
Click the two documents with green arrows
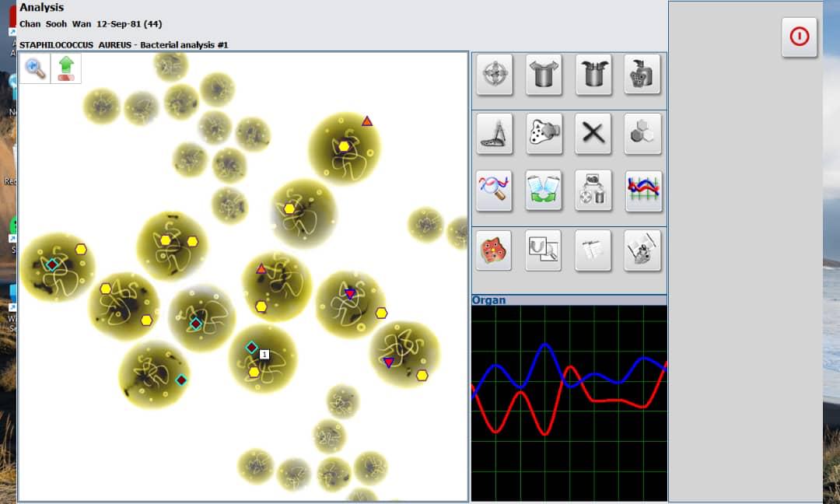click(544, 191)
